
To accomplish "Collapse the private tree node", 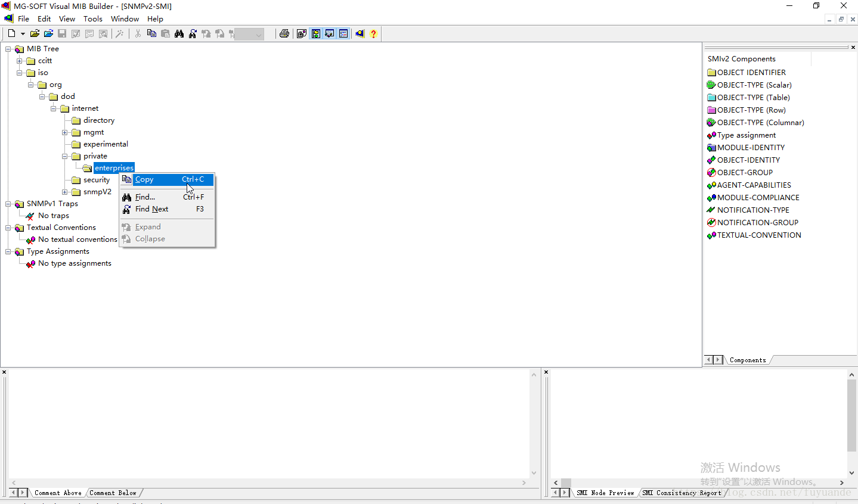I will (x=65, y=156).
